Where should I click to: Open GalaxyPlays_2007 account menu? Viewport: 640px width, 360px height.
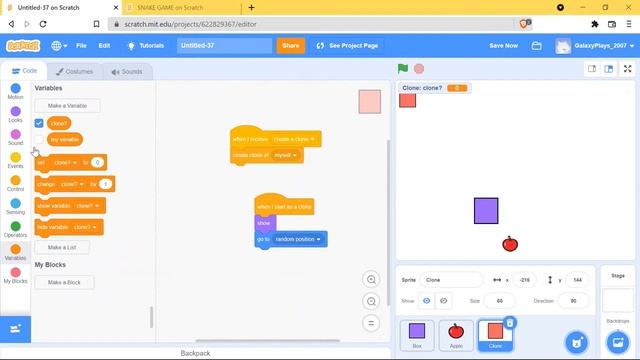(596, 46)
